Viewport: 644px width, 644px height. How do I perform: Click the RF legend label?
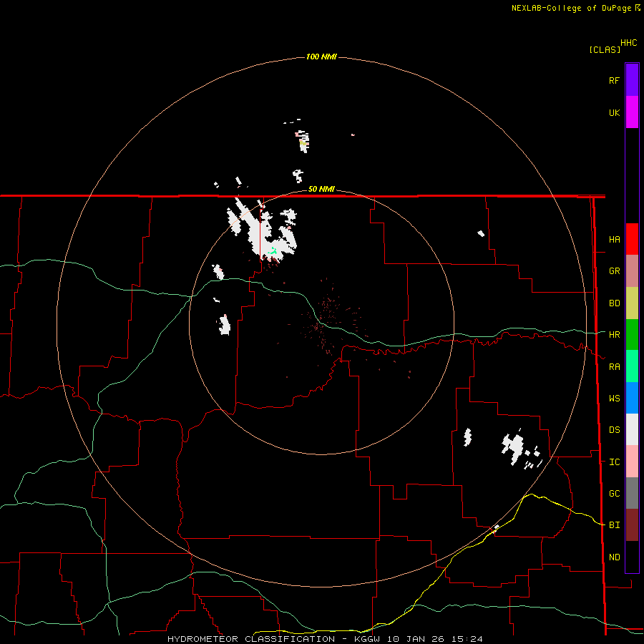coord(614,81)
